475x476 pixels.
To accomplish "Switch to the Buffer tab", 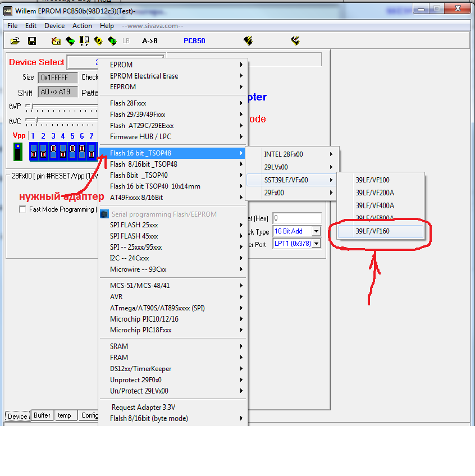I will click(x=42, y=415).
